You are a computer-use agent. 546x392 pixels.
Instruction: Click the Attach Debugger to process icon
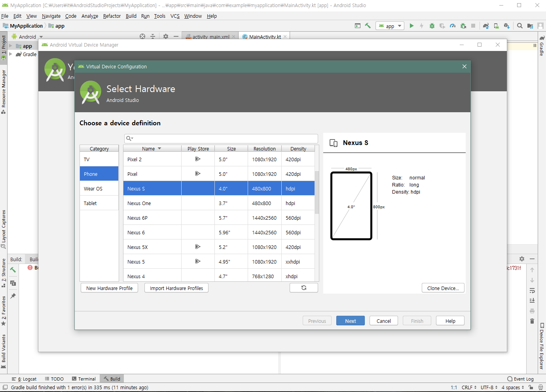click(463, 26)
